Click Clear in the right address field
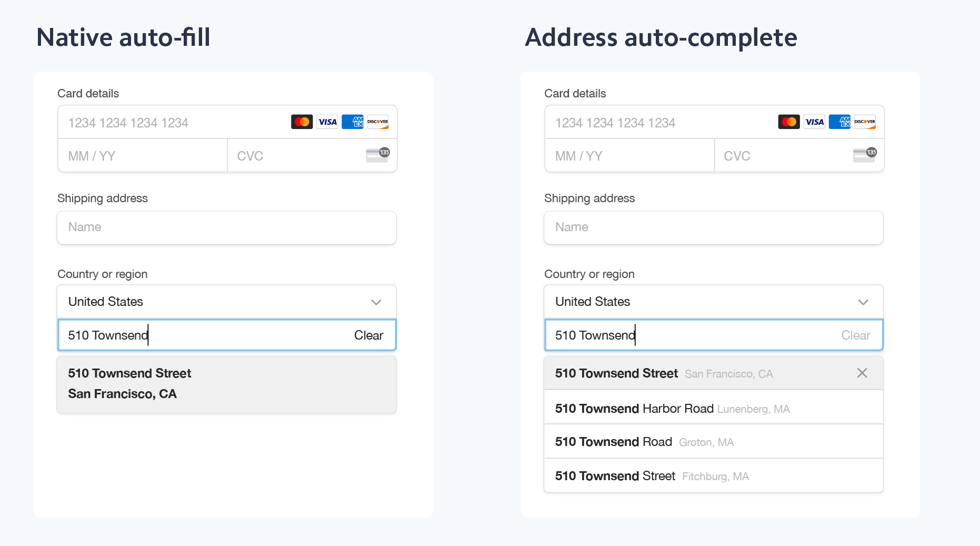Viewport: 980px width, 546px height. tap(856, 335)
